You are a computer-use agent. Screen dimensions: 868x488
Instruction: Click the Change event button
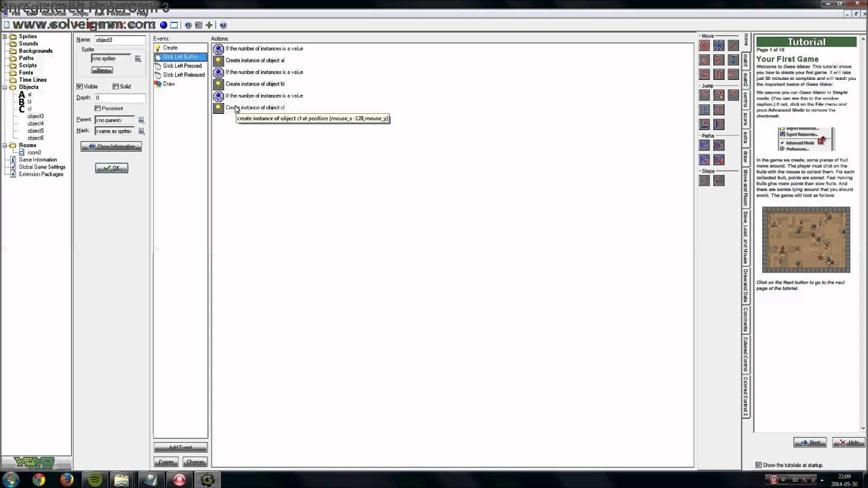point(195,462)
